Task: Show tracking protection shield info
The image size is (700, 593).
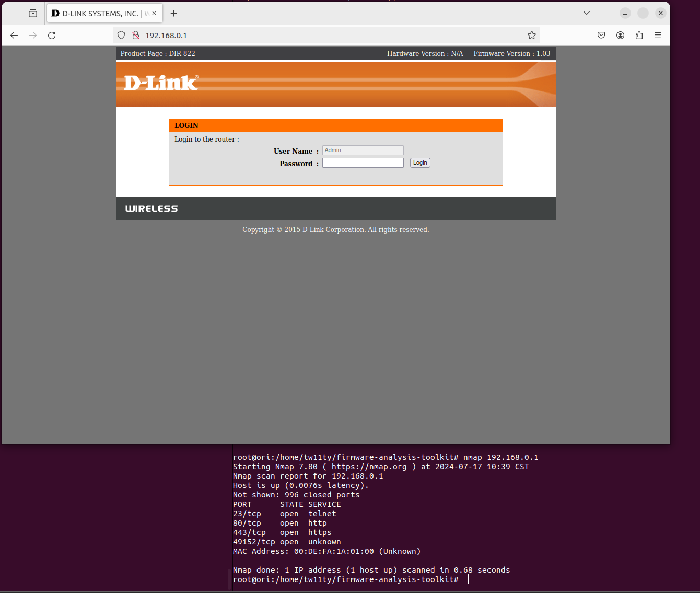Action: [121, 35]
